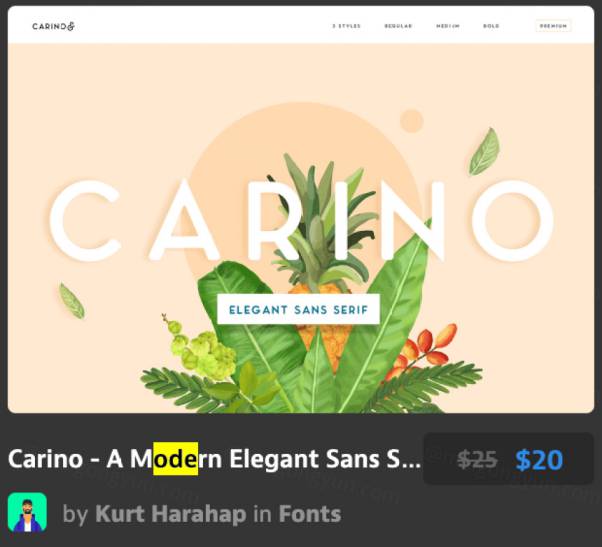Open the Fonts category link

click(x=309, y=514)
